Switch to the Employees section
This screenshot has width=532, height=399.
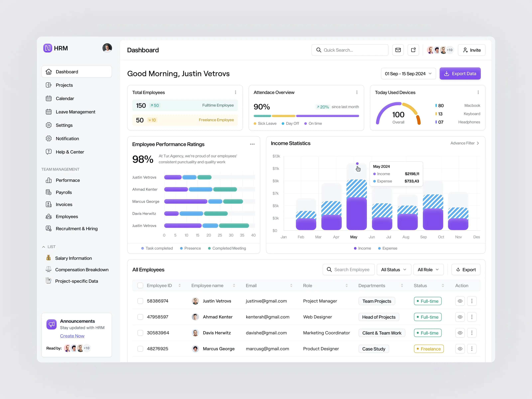tap(67, 216)
